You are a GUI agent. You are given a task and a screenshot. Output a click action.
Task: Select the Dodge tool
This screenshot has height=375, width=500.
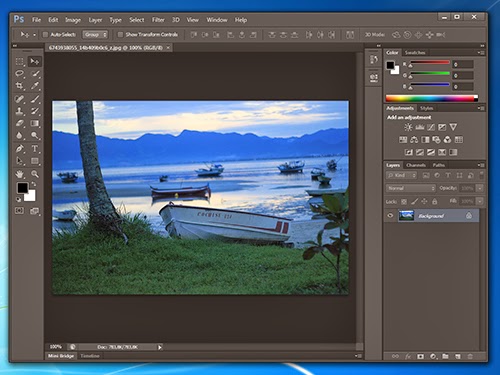(x=35, y=135)
